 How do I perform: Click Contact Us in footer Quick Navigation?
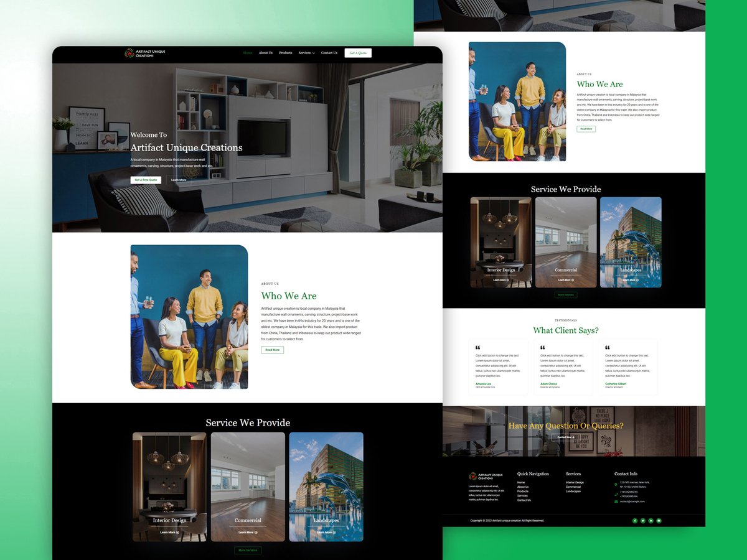(x=524, y=500)
